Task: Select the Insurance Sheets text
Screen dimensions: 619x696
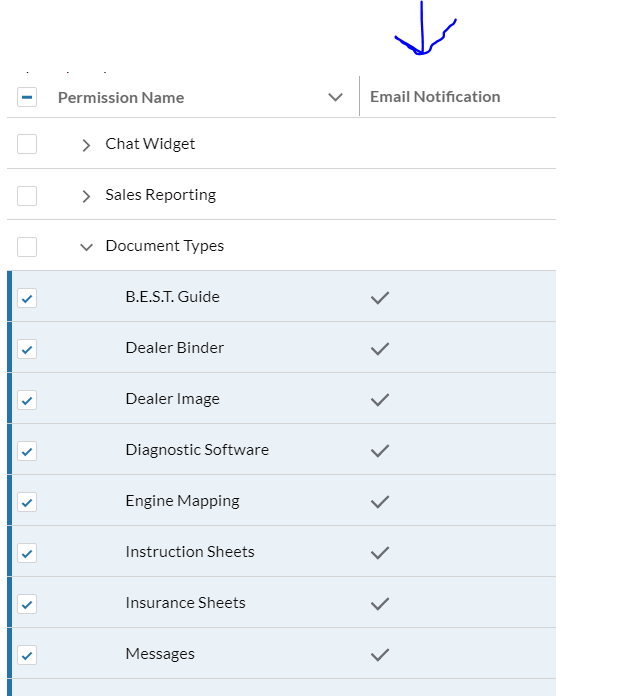Action: pos(185,603)
